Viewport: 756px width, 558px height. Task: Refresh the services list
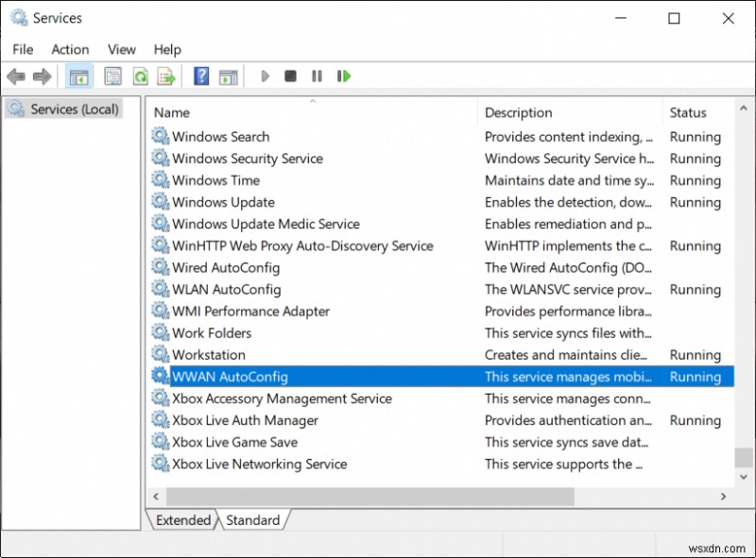tap(139, 76)
